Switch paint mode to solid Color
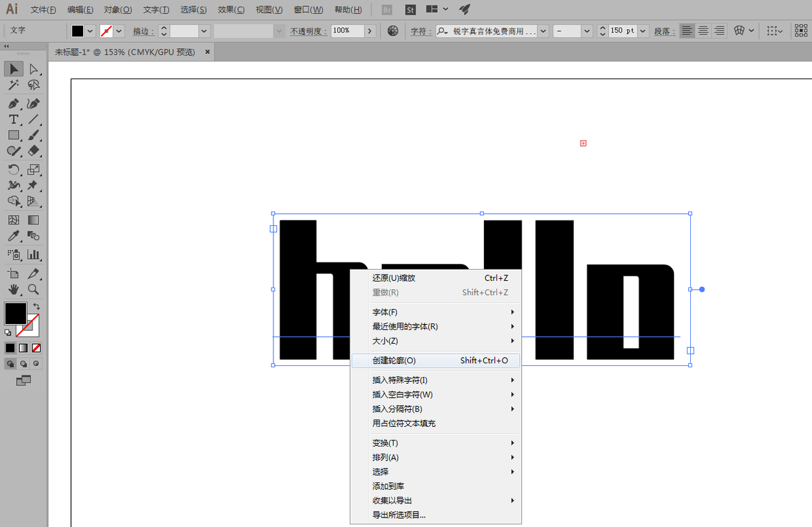This screenshot has height=527, width=812. 10,348
